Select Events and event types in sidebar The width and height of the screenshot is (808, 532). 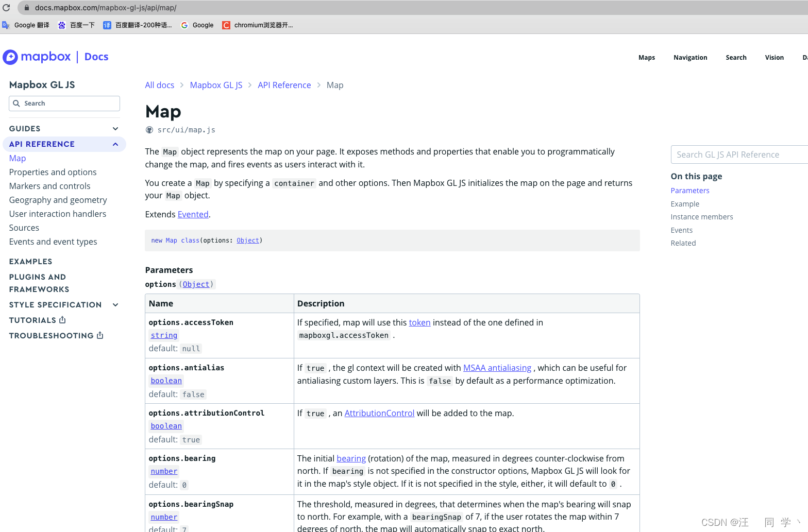click(x=53, y=242)
